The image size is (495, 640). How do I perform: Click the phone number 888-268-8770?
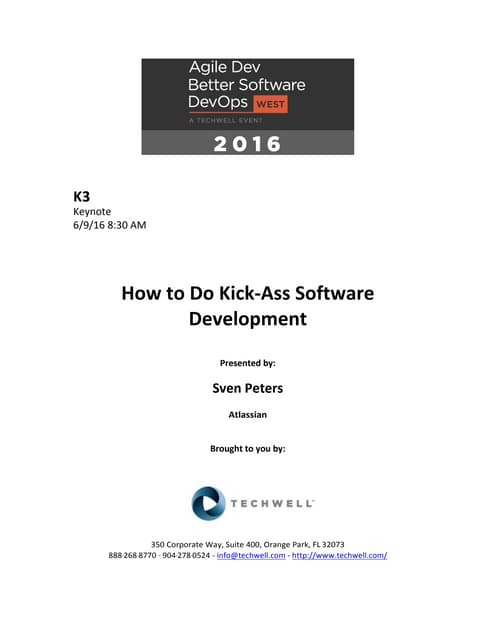(132, 555)
